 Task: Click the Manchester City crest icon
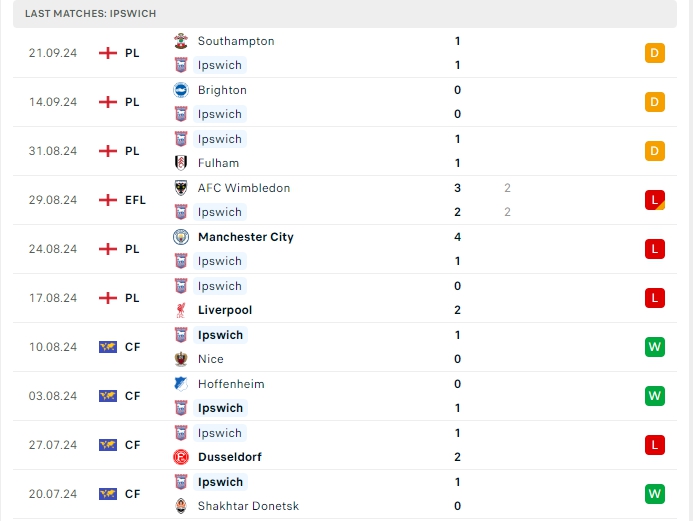pyautogui.click(x=181, y=237)
